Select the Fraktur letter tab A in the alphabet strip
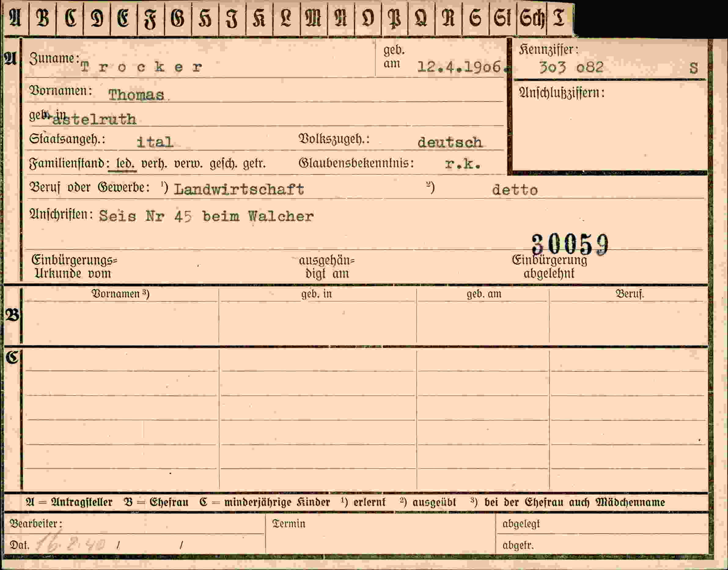The height and width of the screenshot is (570, 728). (x=15, y=18)
